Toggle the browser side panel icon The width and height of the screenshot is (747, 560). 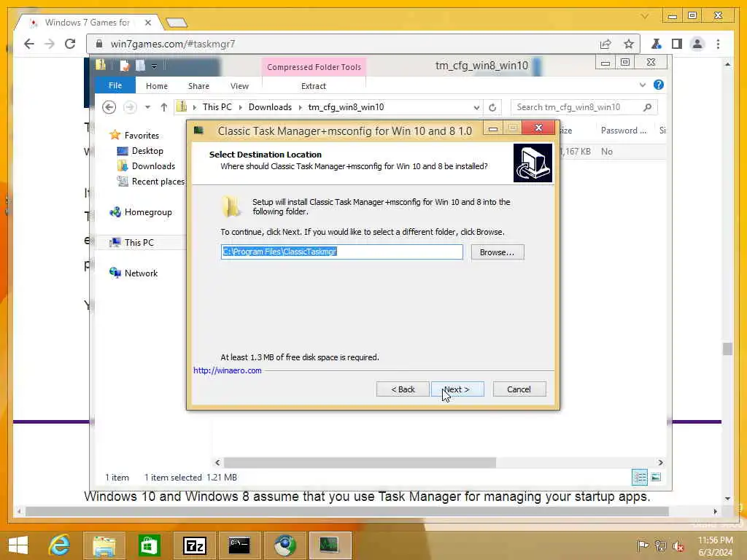pos(676,44)
